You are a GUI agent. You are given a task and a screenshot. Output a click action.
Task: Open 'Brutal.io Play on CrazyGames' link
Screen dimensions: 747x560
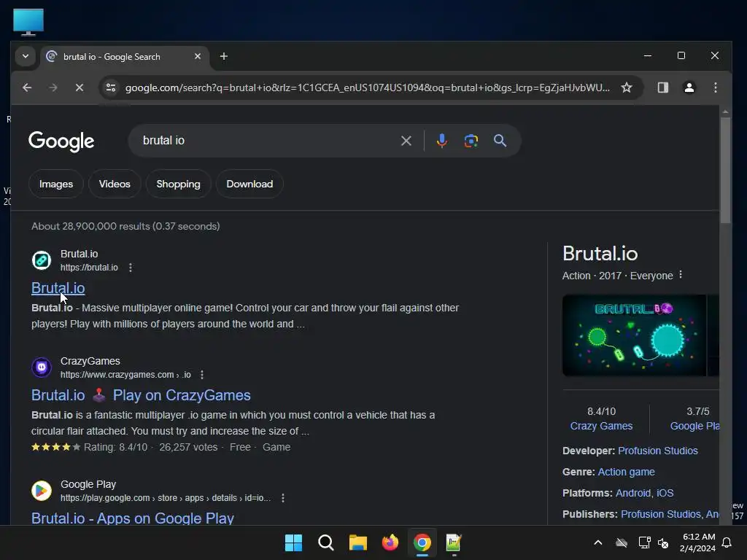(x=141, y=395)
